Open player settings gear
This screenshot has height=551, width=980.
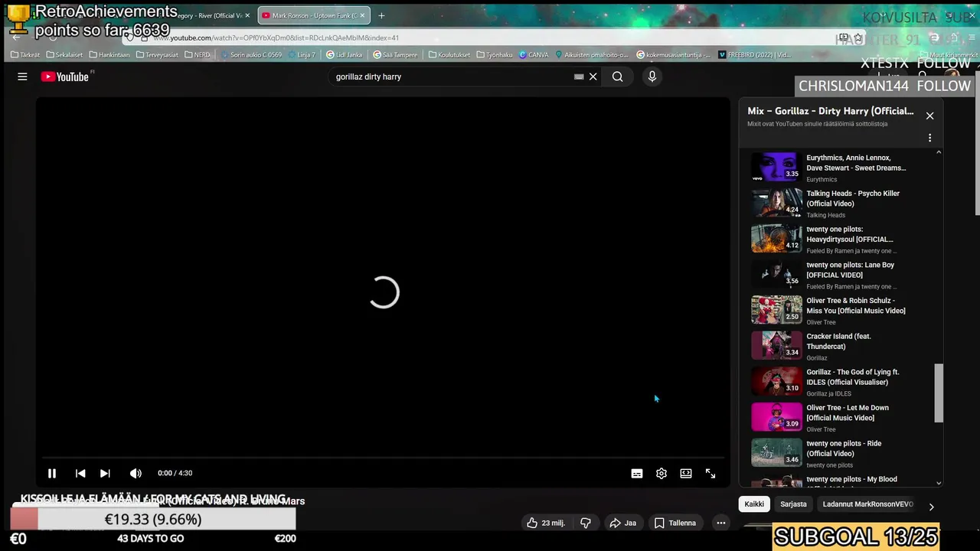(661, 474)
